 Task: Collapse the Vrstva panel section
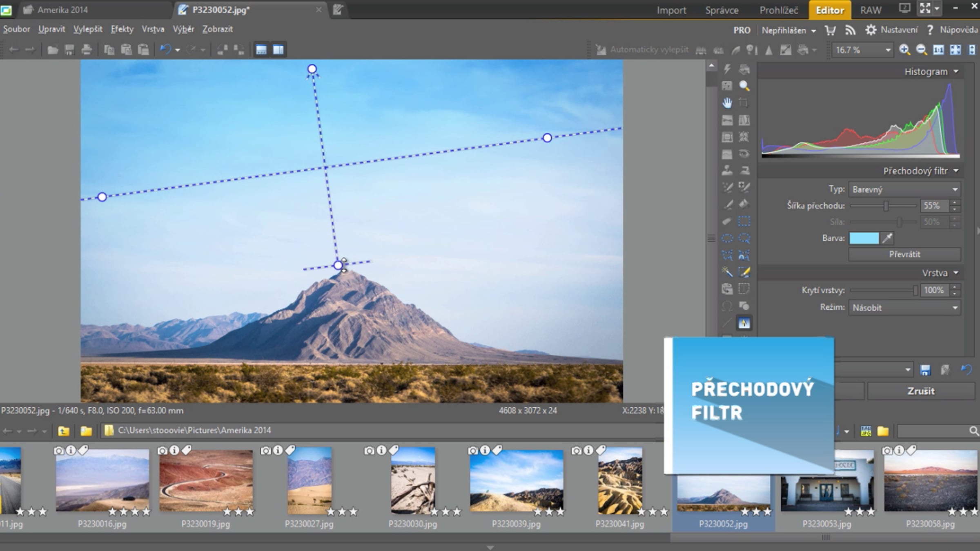pyautogui.click(x=956, y=273)
